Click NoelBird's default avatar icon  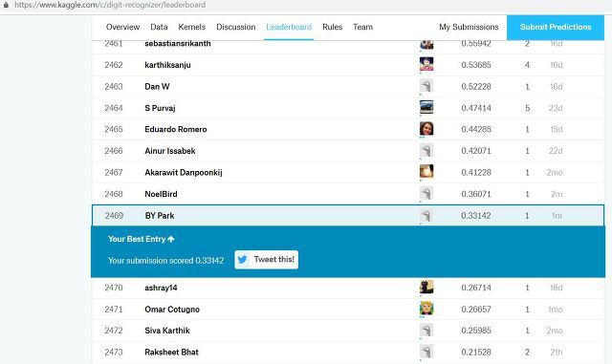426,193
